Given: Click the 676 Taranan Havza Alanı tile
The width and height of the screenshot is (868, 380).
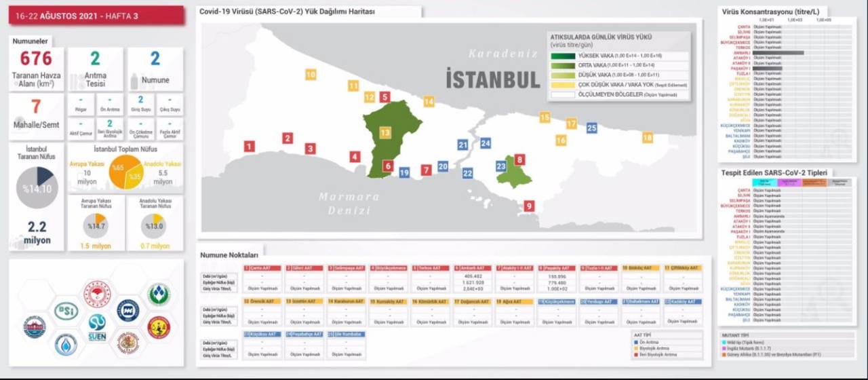Looking at the screenshot, I should pos(37,69).
